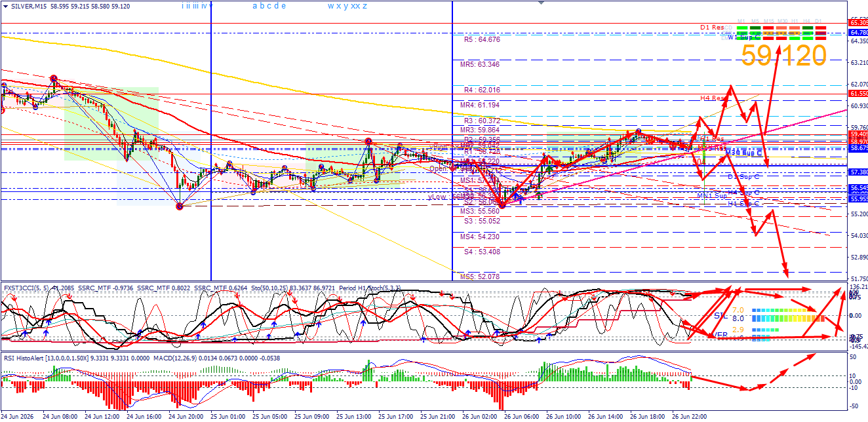
Task: Click the 55.955 blue price tag
Action: [858, 199]
